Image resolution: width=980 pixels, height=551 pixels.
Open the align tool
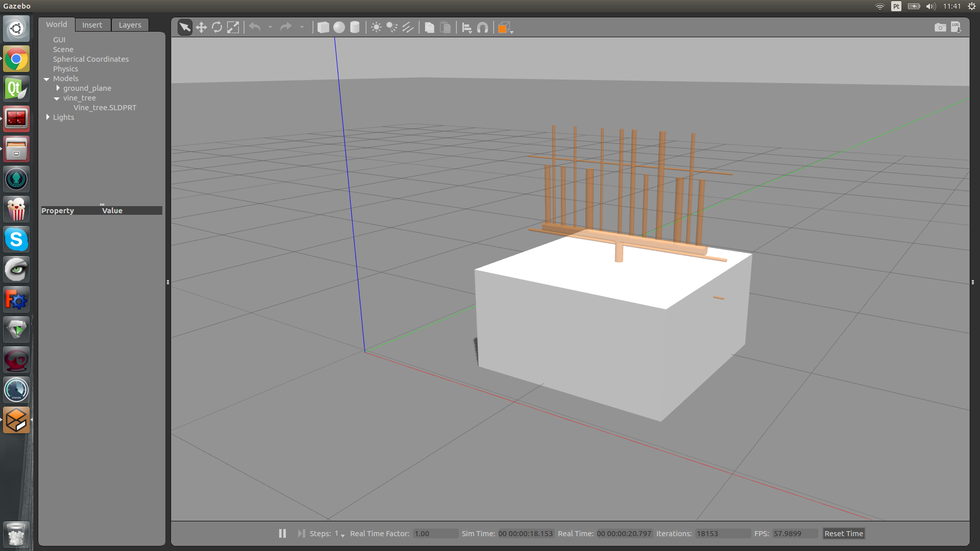467,28
